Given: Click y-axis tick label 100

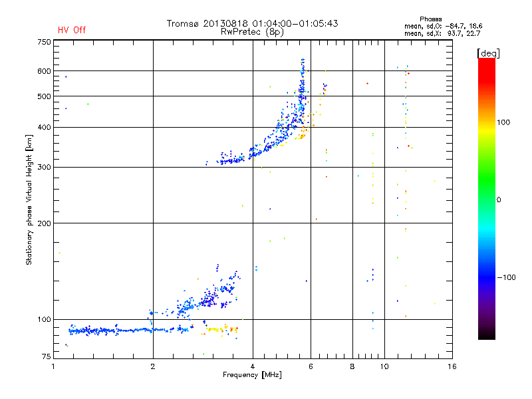Looking at the screenshot, I should click(44, 319).
